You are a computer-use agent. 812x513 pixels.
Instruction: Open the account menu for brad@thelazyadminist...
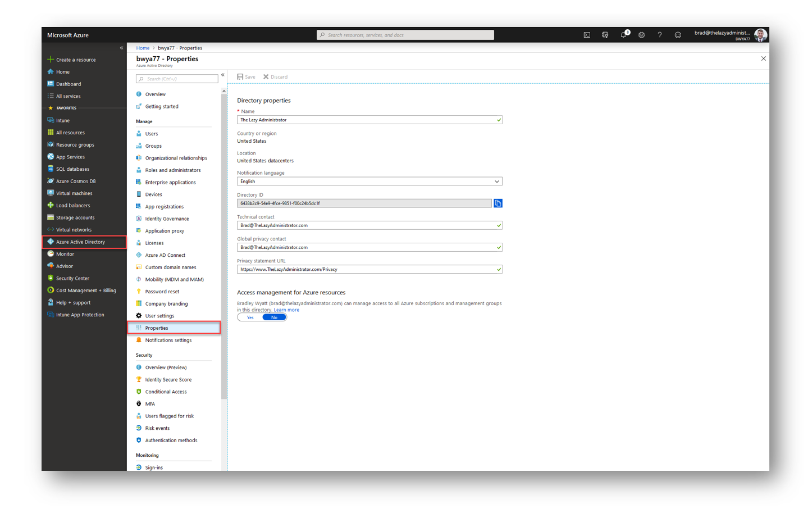[731, 35]
